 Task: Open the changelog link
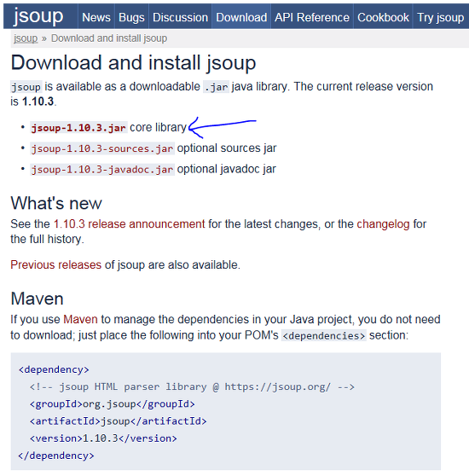tap(383, 224)
